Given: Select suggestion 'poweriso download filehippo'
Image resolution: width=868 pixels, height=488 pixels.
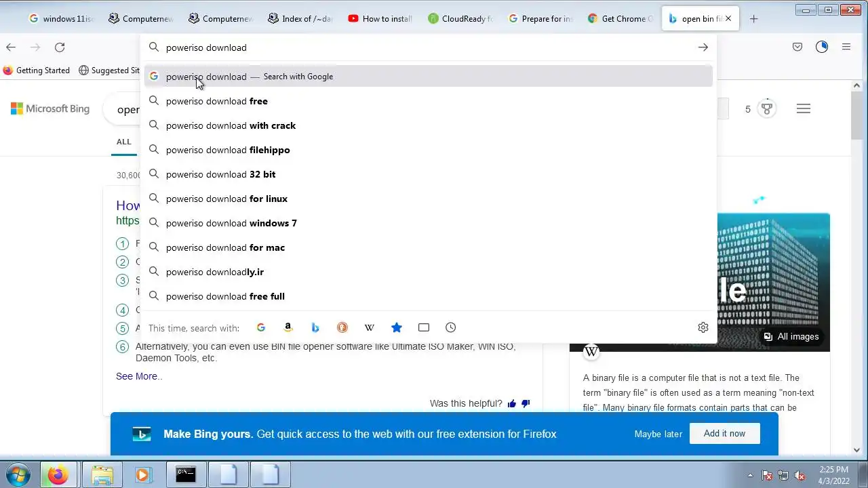Looking at the screenshot, I should point(429,150).
